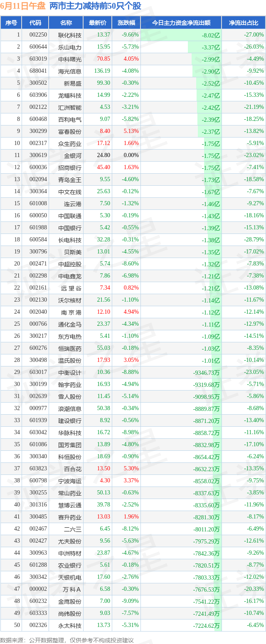
Task: Select stock name 二六三
Action: pos(73,529)
